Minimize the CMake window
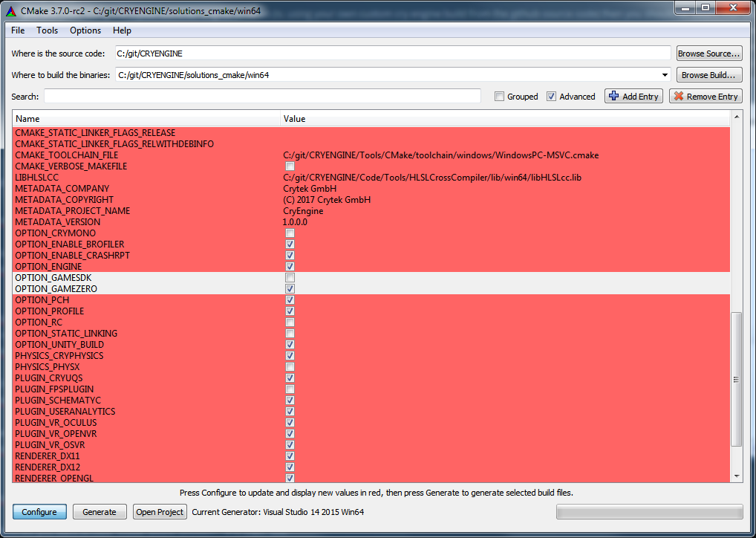This screenshot has height=538, width=756. 685,8
